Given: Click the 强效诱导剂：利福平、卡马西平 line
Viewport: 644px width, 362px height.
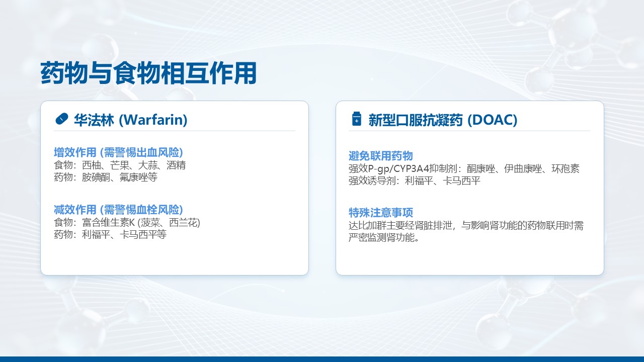Looking at the screenshot, I should tap(415, 180).
